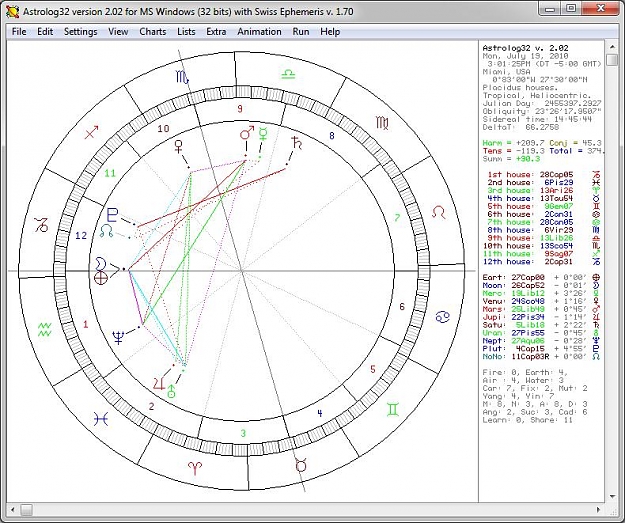The width and height of the screenshot is (625, 523).
Task: Click the Earth glyph on the horizon line
Action: coord(100,277)
